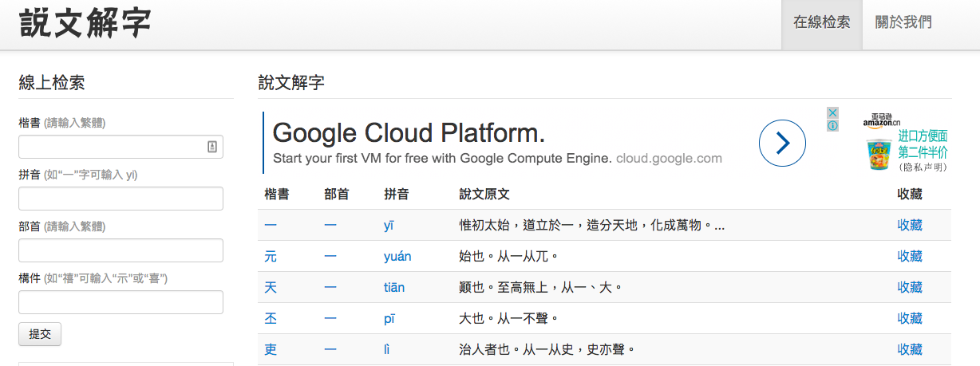Click the pinyin yuán link
Viewport: 980px width, 366px height.
point(397,257)
